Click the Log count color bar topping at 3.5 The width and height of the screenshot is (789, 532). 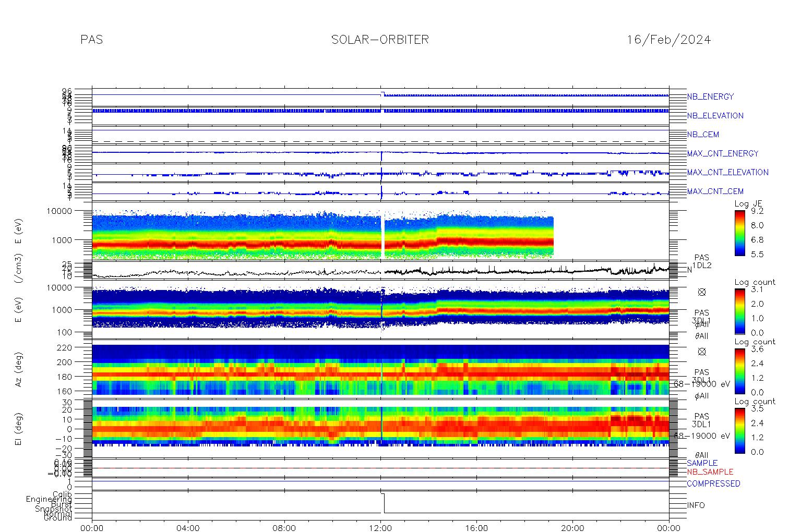pyautogui.click(x=739, y=430)
